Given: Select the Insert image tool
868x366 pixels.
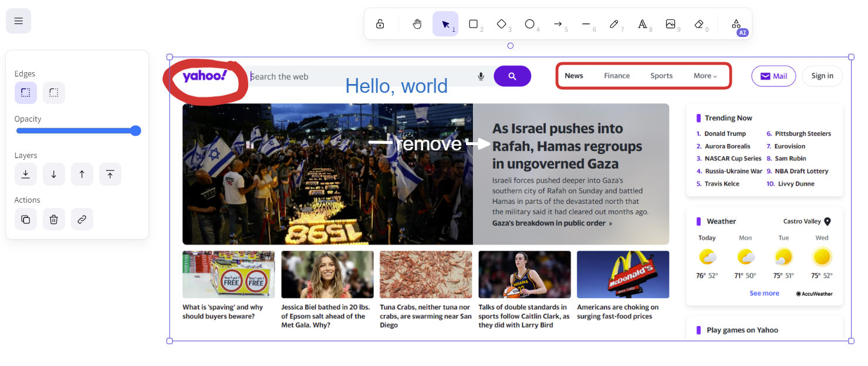Looking at the screenshot, I should pyautogui.click(x=671, y=24).
